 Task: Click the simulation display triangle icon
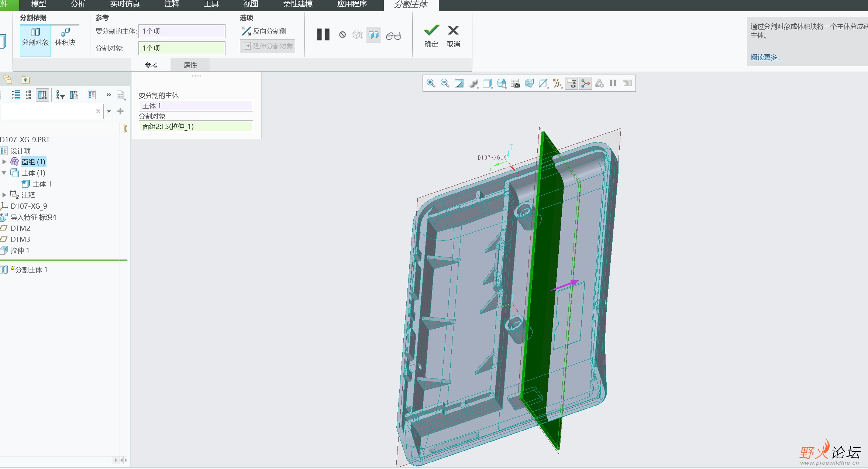(599, 83)
